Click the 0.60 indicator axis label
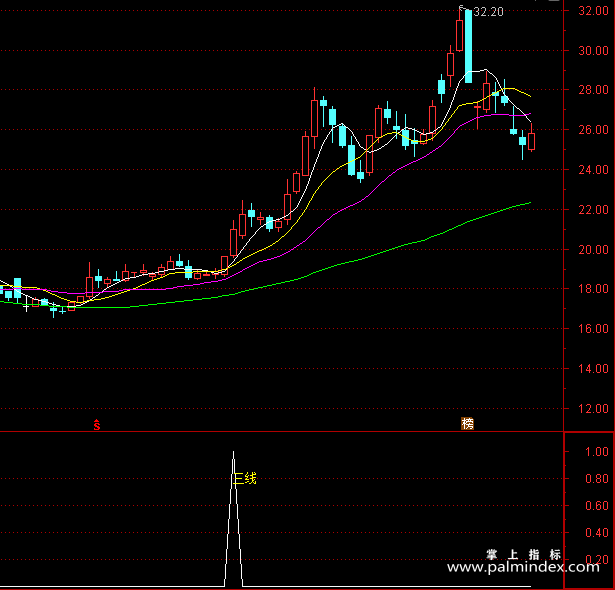 [597, 506]
